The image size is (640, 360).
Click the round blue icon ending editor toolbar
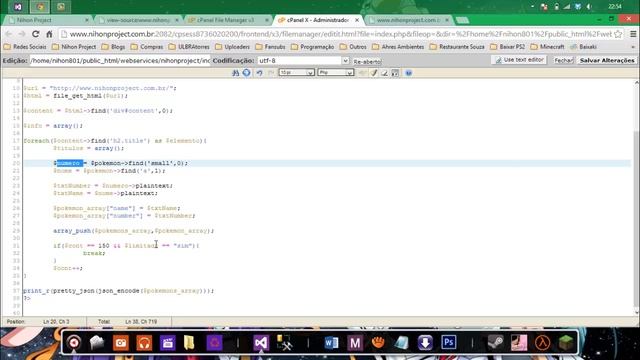[x=409, y=73]
